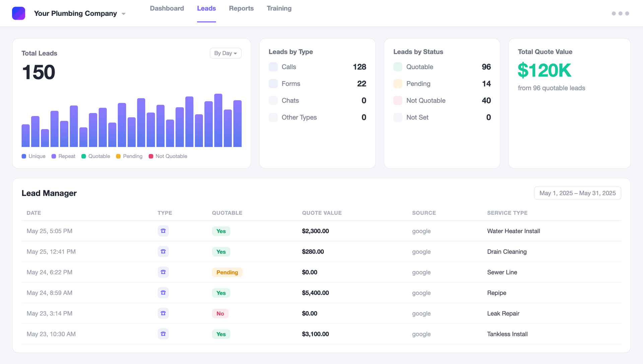Open the May 1 – May 31, 2025 date range picker
The width and height of the screenshot is (643, 364).
(x=577, y=193)
